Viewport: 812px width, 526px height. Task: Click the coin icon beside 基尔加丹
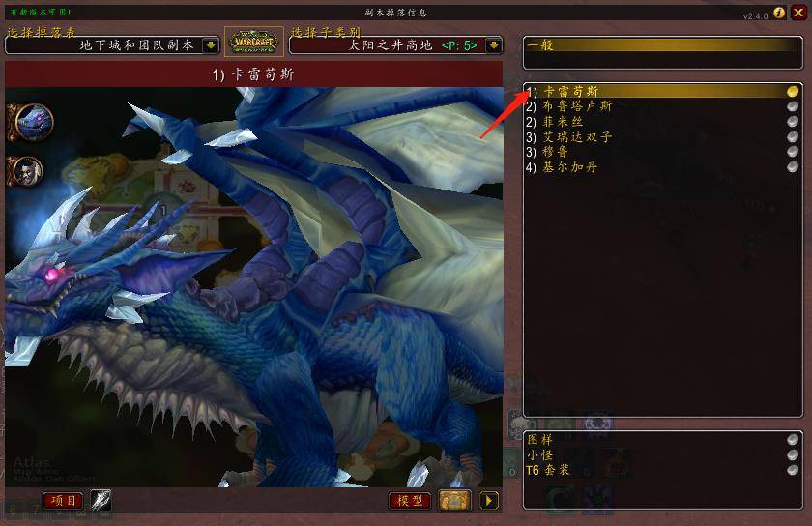(793, 166)
